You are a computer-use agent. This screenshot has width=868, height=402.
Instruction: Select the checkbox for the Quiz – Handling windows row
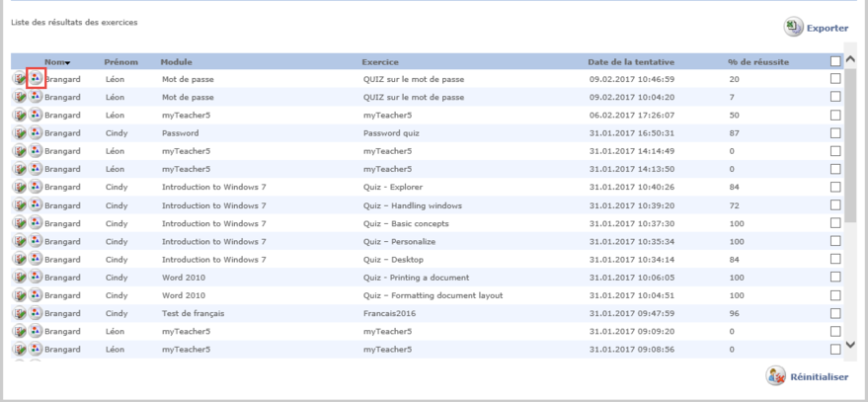coord(836,204)
